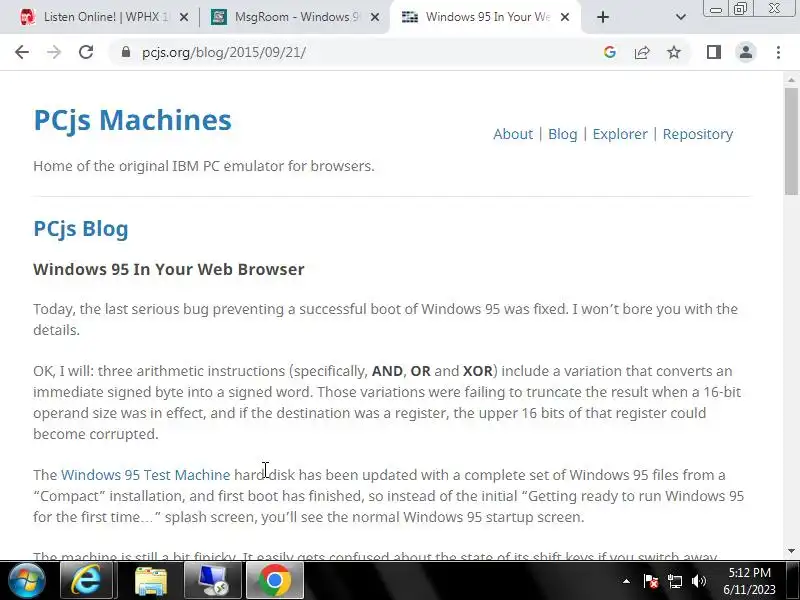Viewport: 800px width, 600px height.
Task: Open the remote desktop taskbar icon
Action: tap(213, 581)
